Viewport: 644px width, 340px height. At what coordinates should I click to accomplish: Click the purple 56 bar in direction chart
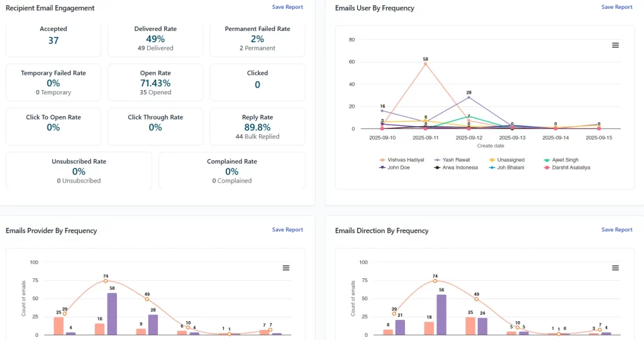[x=441, y=315]
